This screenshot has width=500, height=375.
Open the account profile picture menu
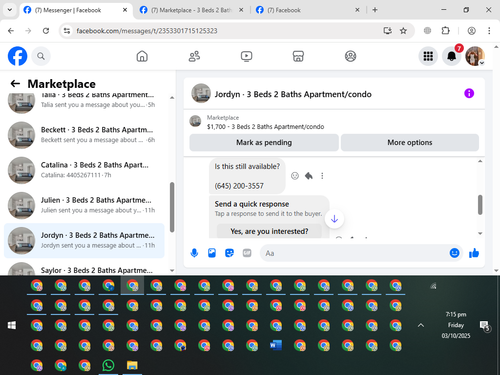[475, 56]
